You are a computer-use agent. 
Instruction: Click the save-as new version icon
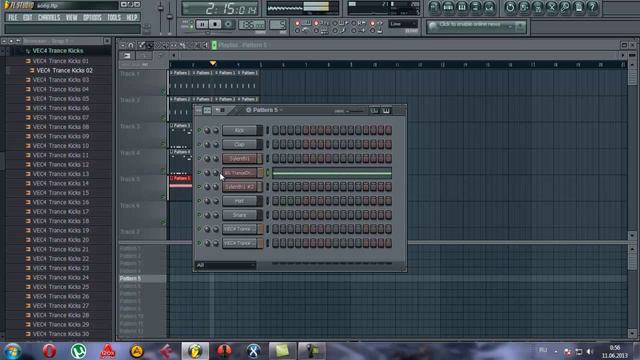pyautogui.click(x=524, y=7)
